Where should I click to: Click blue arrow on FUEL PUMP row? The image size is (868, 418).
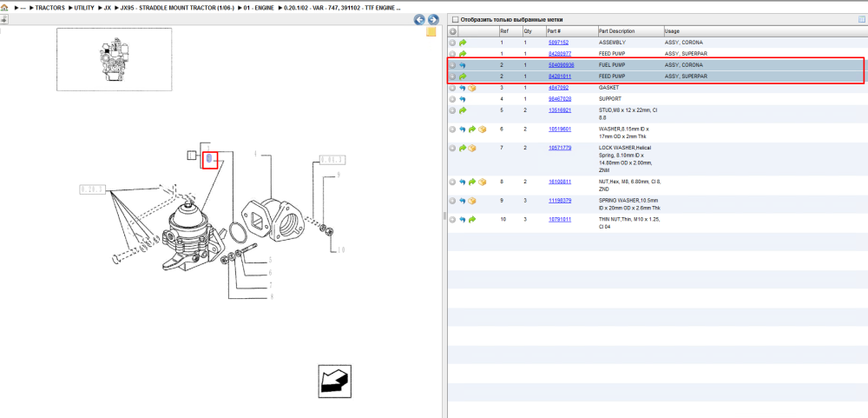click(x=463, y=65)
